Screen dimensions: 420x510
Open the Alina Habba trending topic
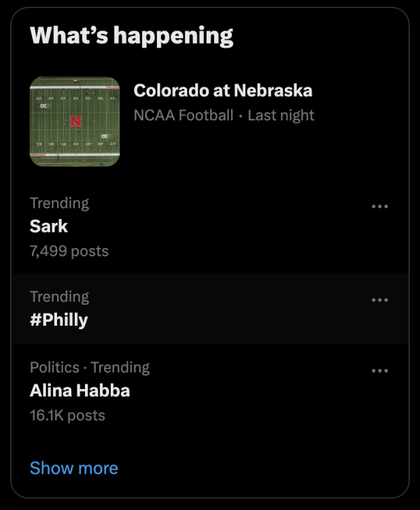pos(80,391)
